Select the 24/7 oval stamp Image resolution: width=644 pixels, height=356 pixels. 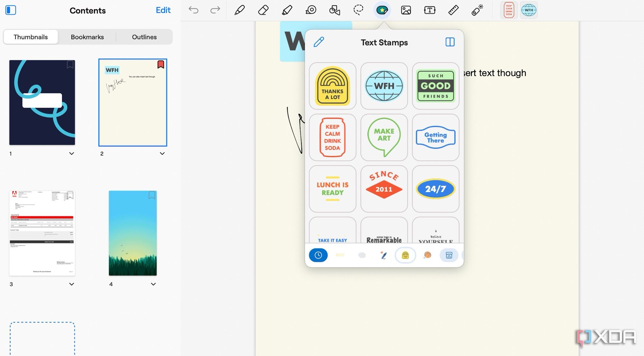pos(435,189)
